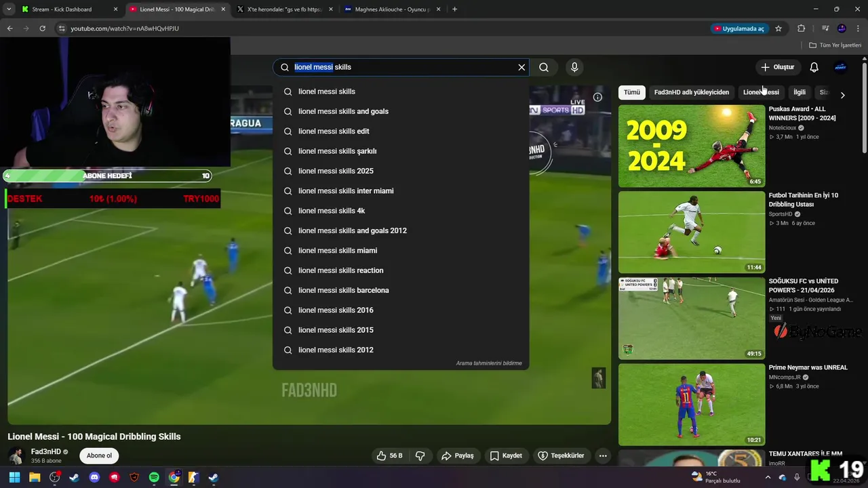This screenshot has width=868, height=488.
Task: Select the Tümü filter chip
Action: [x=632, y=92]
